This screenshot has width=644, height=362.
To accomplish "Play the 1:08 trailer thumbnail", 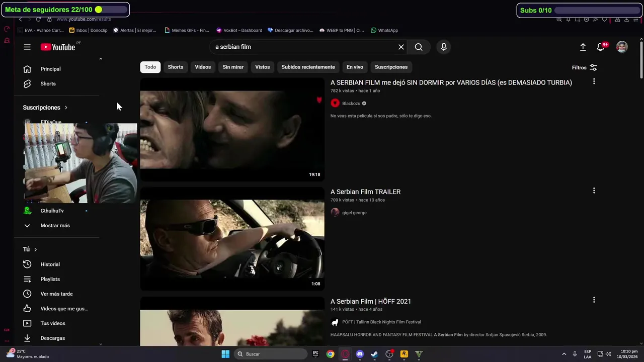I will [232, 239].
